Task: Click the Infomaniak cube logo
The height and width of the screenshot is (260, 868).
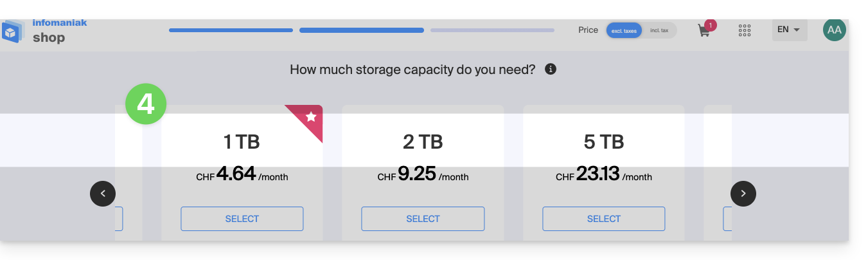Action: click(12, 31)
